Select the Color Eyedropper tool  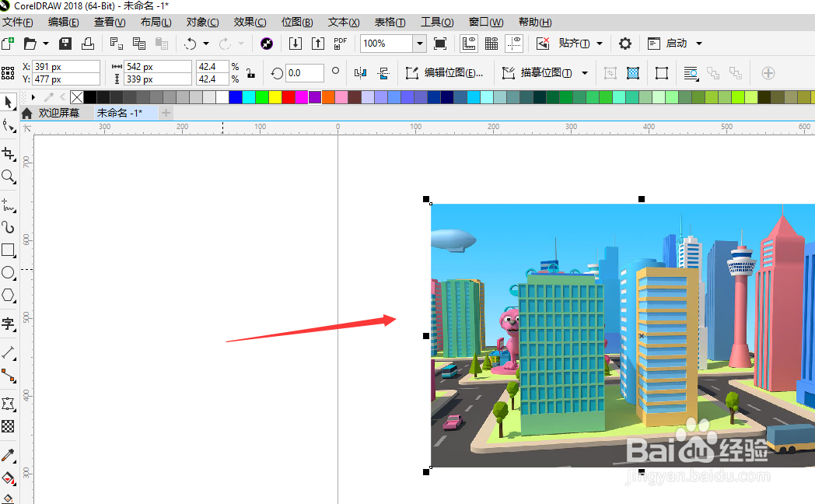click(x=9, y=456)
